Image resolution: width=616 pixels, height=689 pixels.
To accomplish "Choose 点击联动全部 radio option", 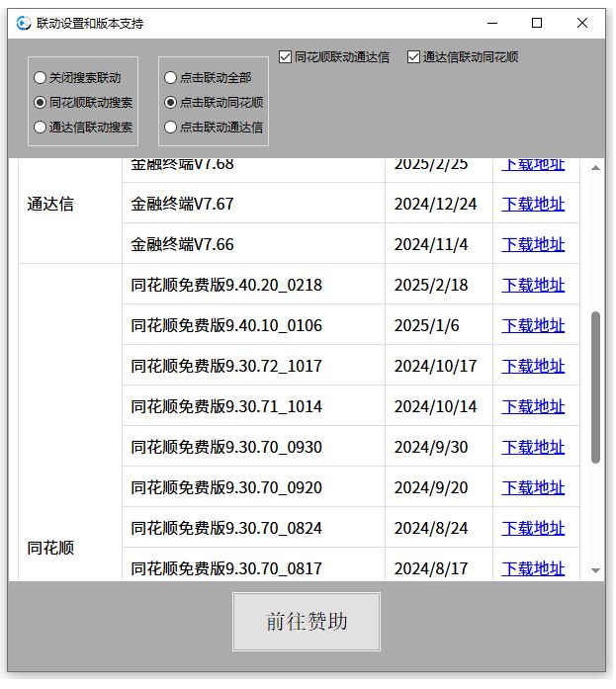I will click(208, 78).
